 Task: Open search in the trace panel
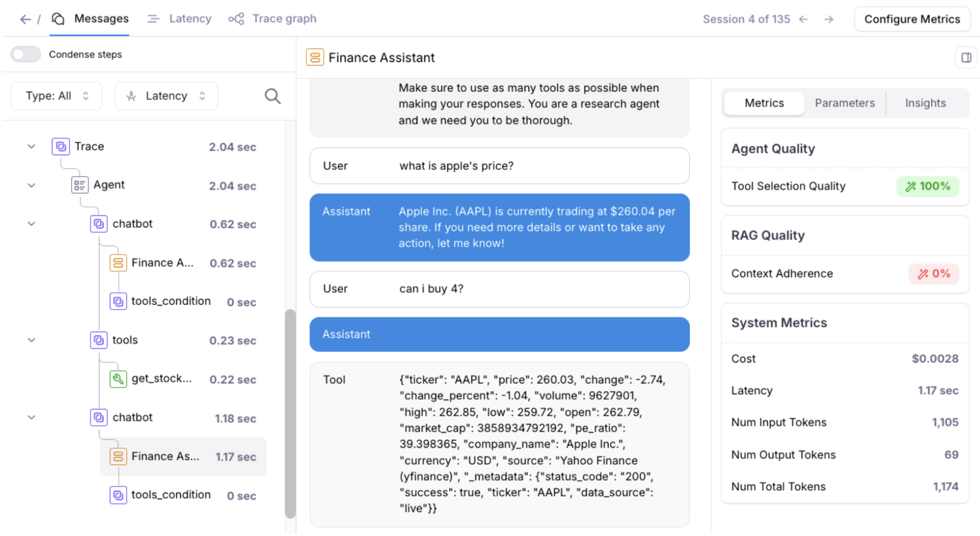coord(273,96)
